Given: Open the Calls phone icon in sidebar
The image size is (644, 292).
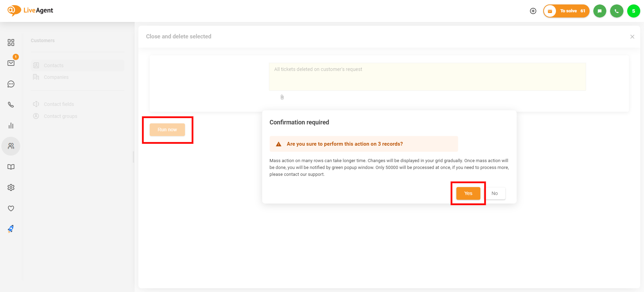Looking at the screenshot, I should point(11,105).
